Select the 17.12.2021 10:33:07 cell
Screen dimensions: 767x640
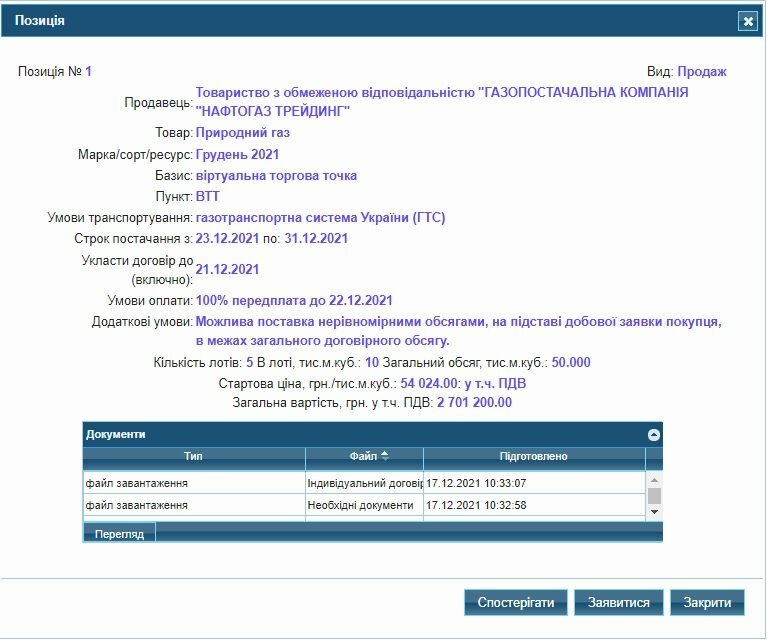tap(534, 483)
